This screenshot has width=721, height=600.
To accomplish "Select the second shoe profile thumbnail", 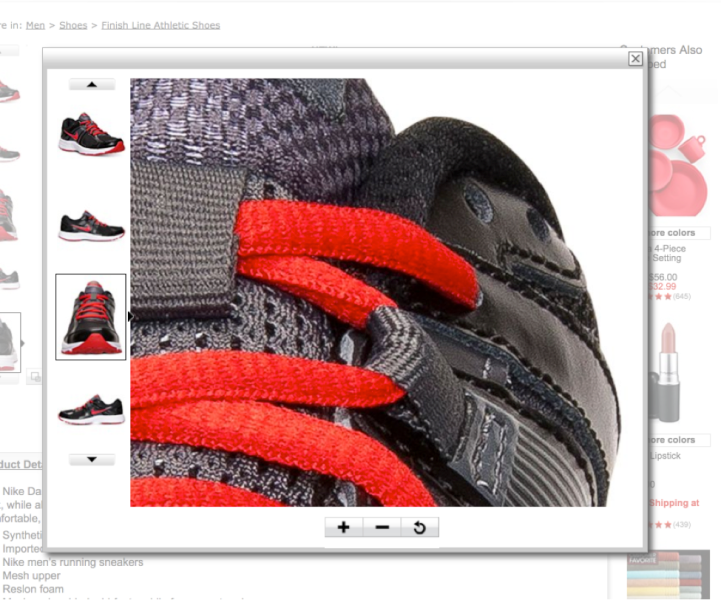I will tap(91, 226).
